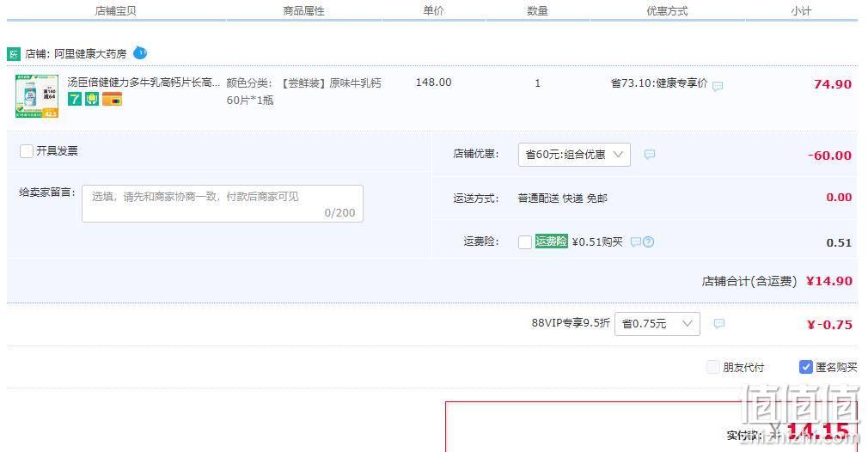868x452 pixels.
Task: Expand the 省0.75元 VIP discount dropdown
Action: [657, 324]
